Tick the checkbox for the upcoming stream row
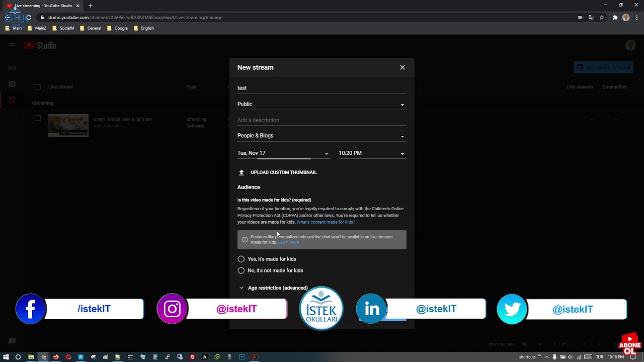The image size is (644, 362). click(37, 118)
